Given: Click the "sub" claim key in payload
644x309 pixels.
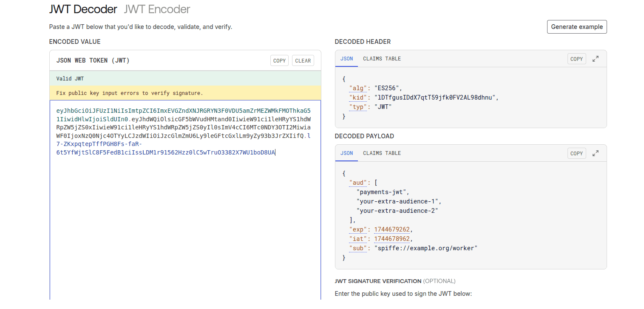Looking at the screenshot, I should (x=357, y=248).
